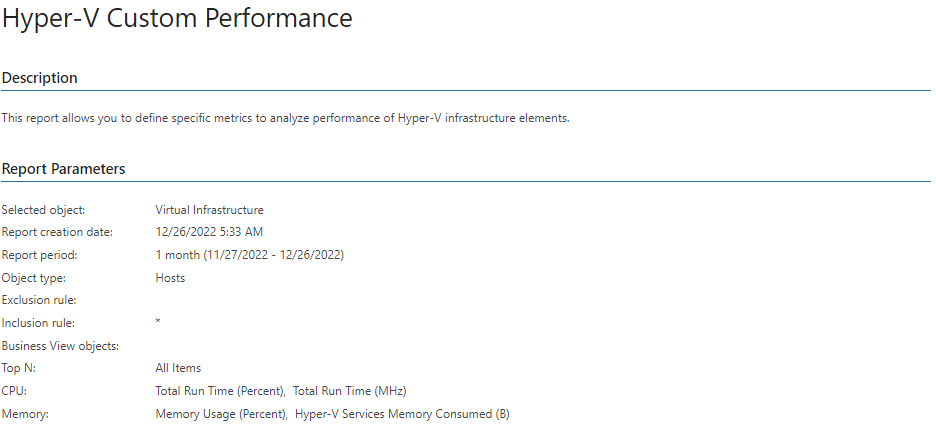Click the 1 month report period value
This screenshot has height=429, width=936.
pyautogui.click(x=250, y=255)
